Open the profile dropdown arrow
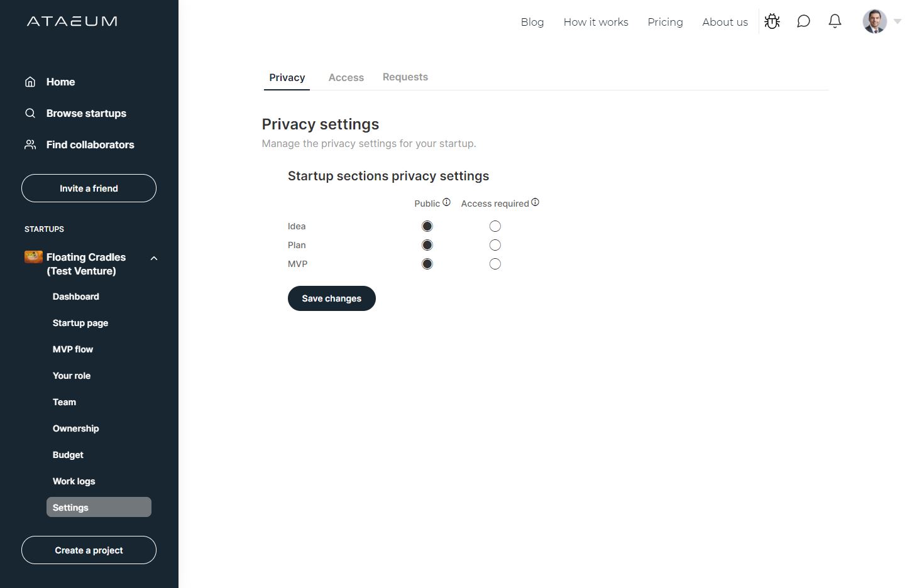The image size is (912, 588). [898, 21]
